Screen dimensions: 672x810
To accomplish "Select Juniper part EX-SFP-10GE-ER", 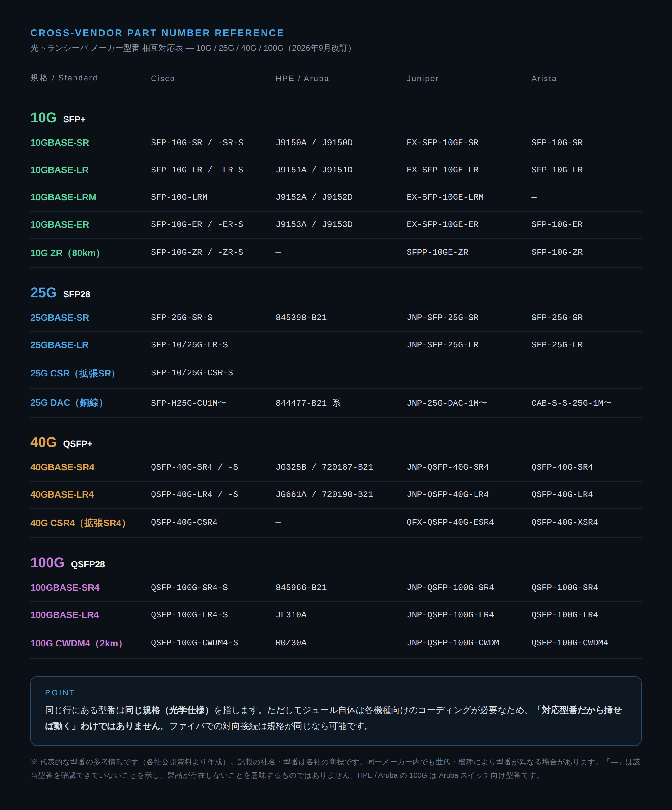I will [x=443, y=224].
